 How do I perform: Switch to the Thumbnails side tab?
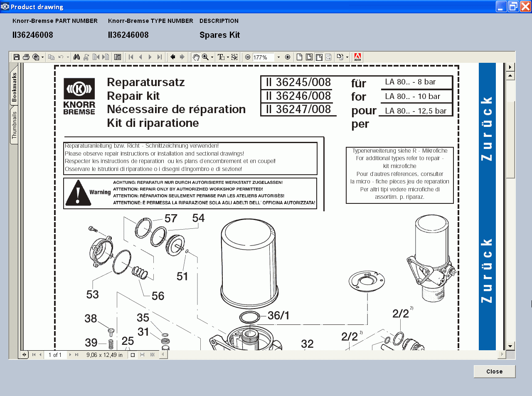(x=14, y=125)
